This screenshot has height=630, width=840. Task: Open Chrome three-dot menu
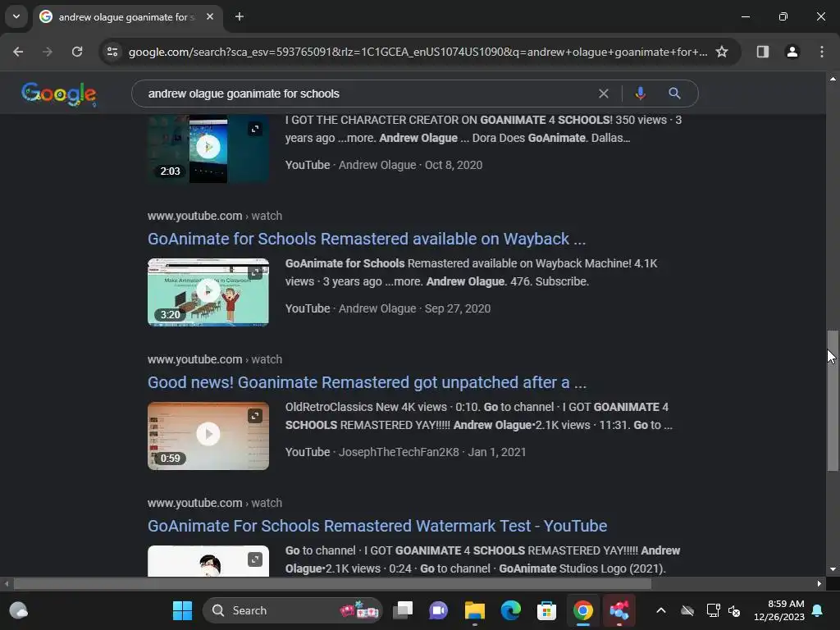pyautogui.click(x=822, y=52)
